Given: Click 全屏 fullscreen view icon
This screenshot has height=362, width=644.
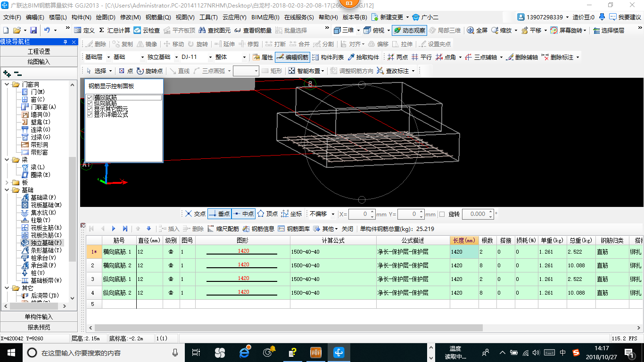Looking at the screenshot, I should click(477, 30).
